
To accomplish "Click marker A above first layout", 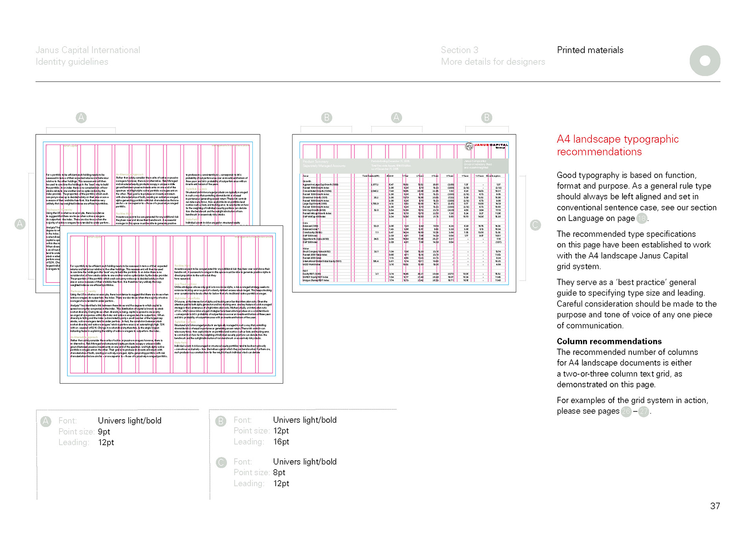I will [81, 117].
